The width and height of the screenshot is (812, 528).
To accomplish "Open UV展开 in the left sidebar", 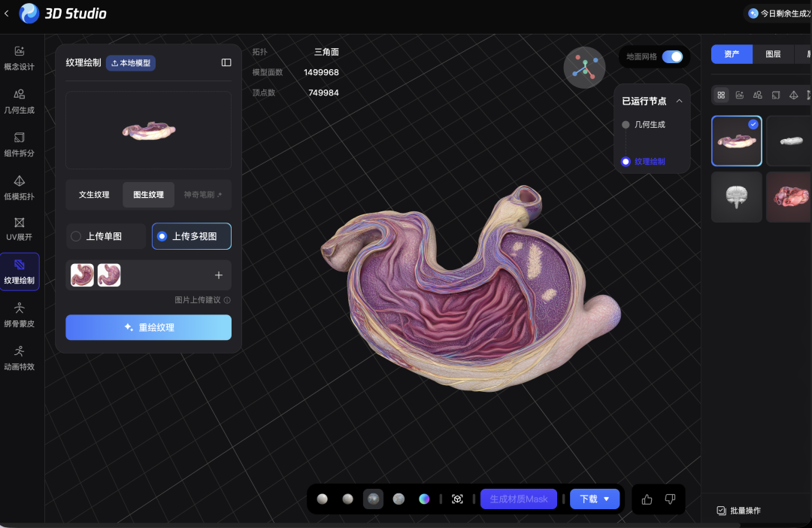I will point(19,229).
